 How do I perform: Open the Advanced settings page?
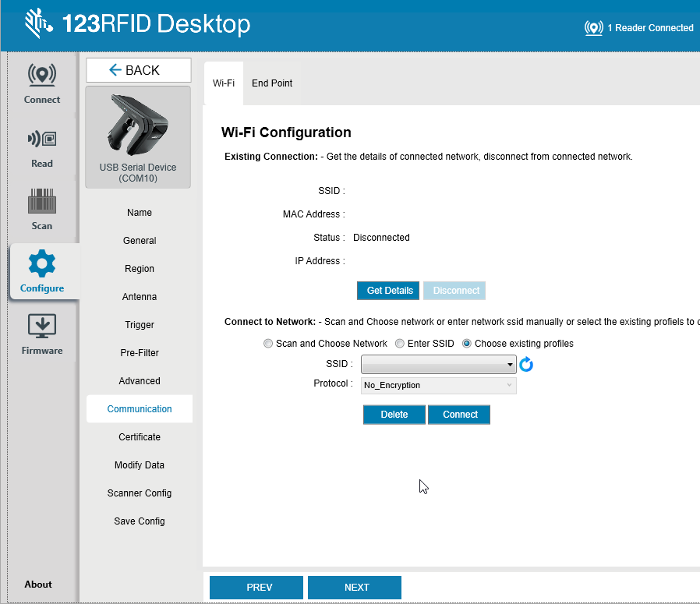click(x=140, y=381)
